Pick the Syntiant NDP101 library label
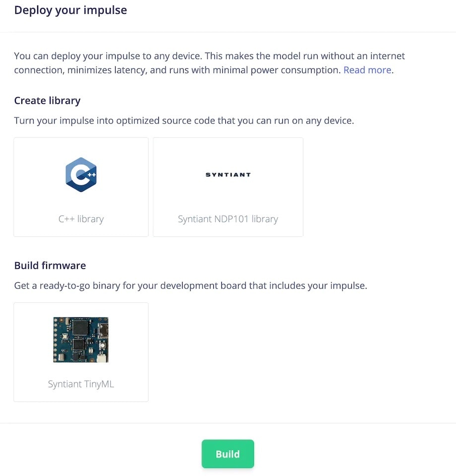The height and width of the screenshot is (476, 456). coord(228,219)
